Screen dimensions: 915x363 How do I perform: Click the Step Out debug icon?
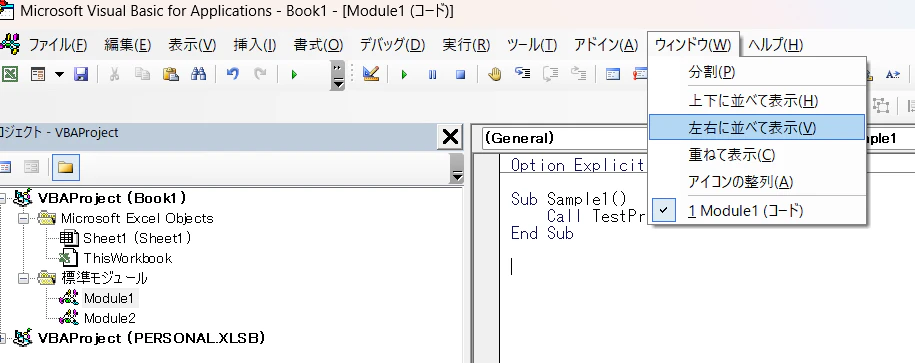click(578, 74)
